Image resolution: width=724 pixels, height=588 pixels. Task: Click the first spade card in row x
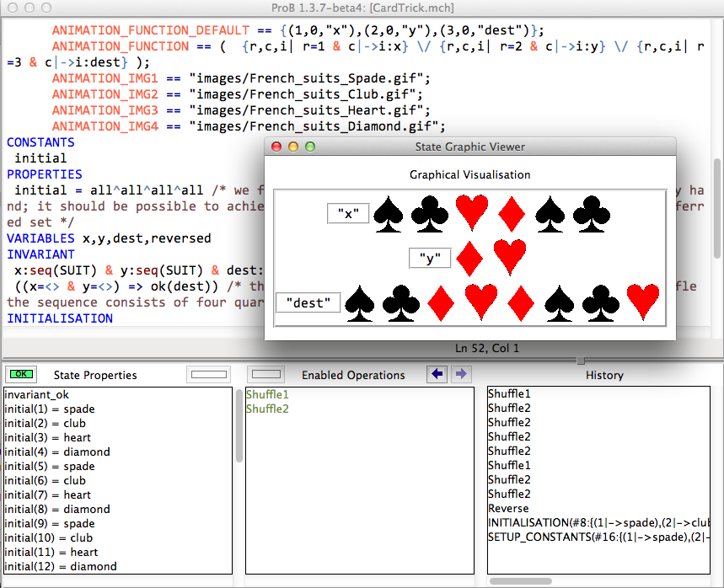pos(390,214)
